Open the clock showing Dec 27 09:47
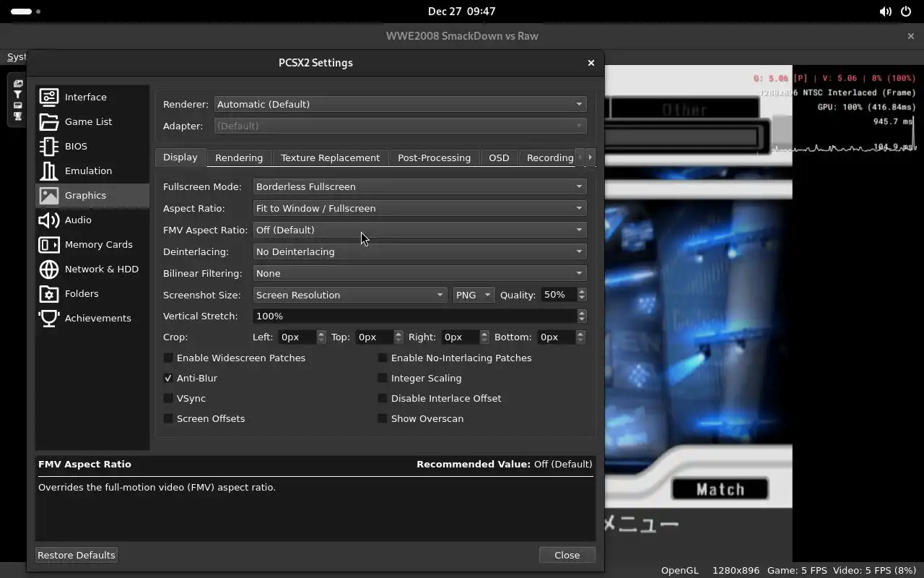Image resolution: width=924 pixels, height=578 pixels. point(461,12)
